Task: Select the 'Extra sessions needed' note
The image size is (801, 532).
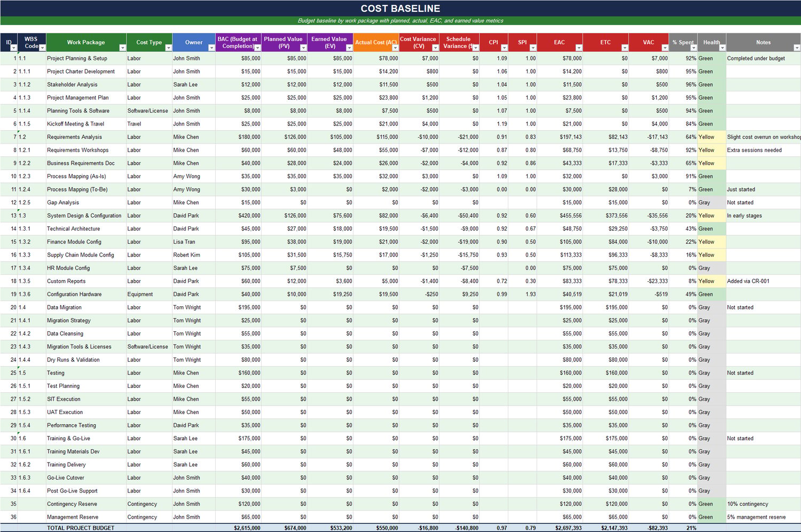Action: [x=763, y=150]
